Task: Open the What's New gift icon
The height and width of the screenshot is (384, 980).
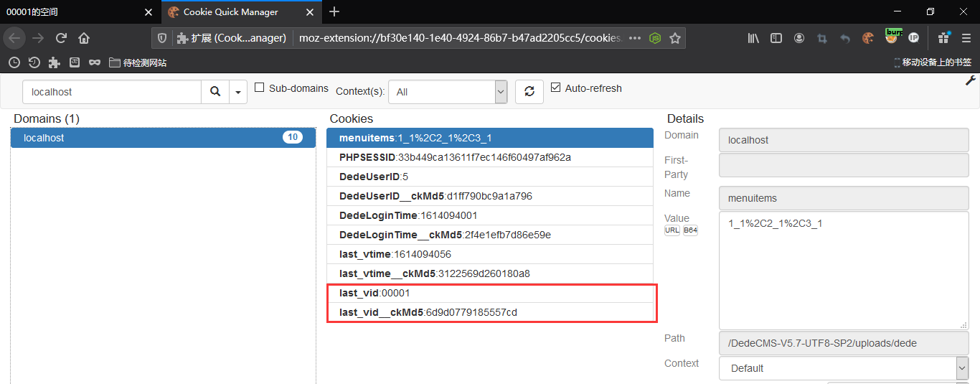Action: tap(943, 38)
